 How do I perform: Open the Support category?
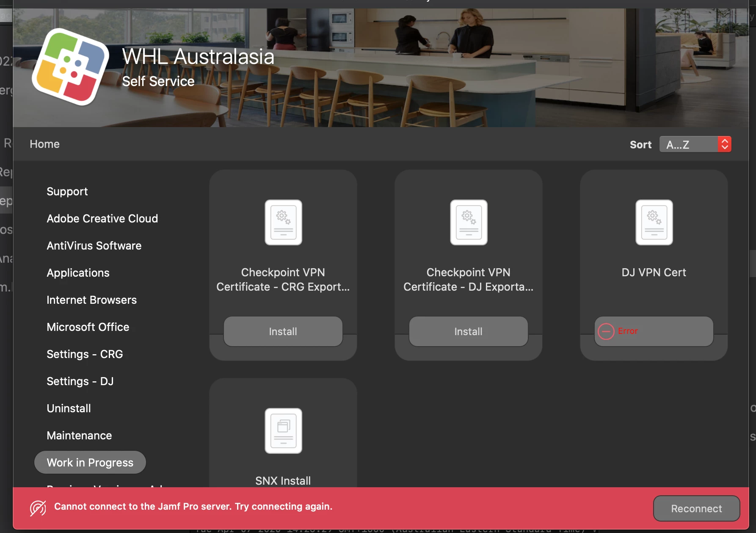coord(67,192)
